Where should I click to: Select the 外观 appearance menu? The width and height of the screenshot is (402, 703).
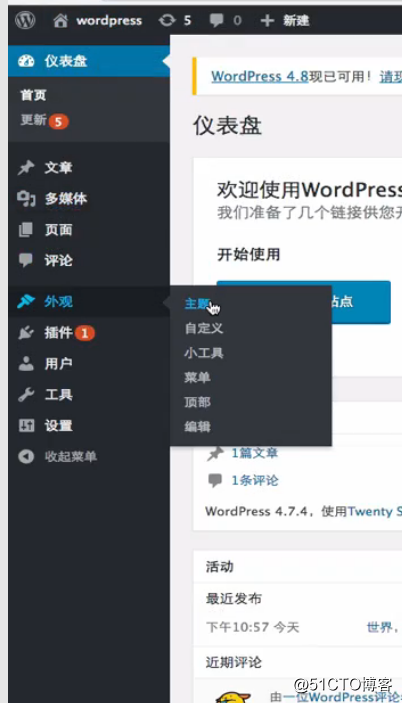click(58, 302)
